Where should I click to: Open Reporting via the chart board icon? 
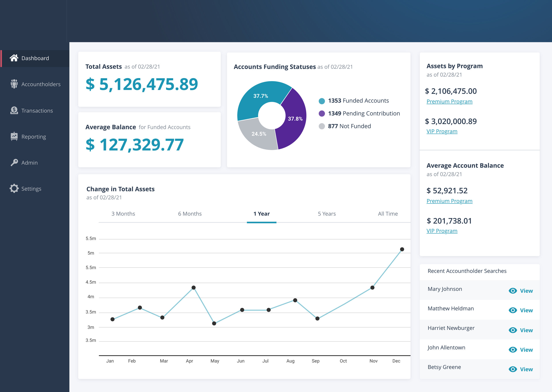14,136
